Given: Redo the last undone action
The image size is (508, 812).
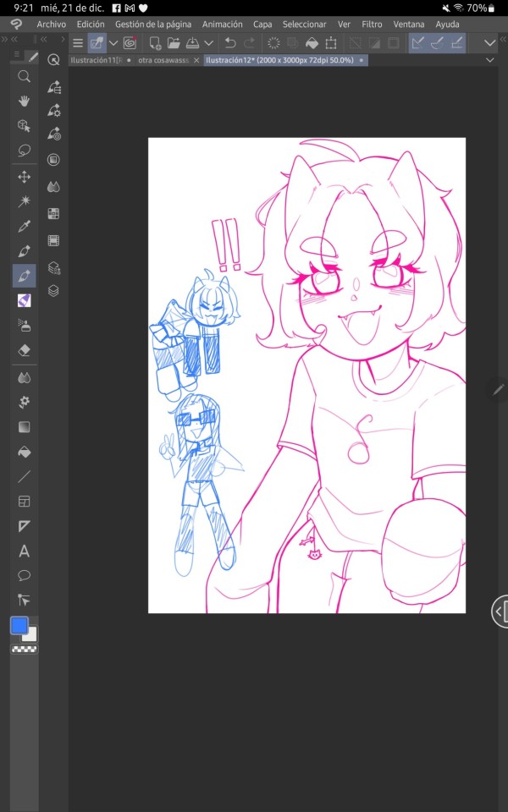Looking at the screenshot, I should click(x=249, y=43).
